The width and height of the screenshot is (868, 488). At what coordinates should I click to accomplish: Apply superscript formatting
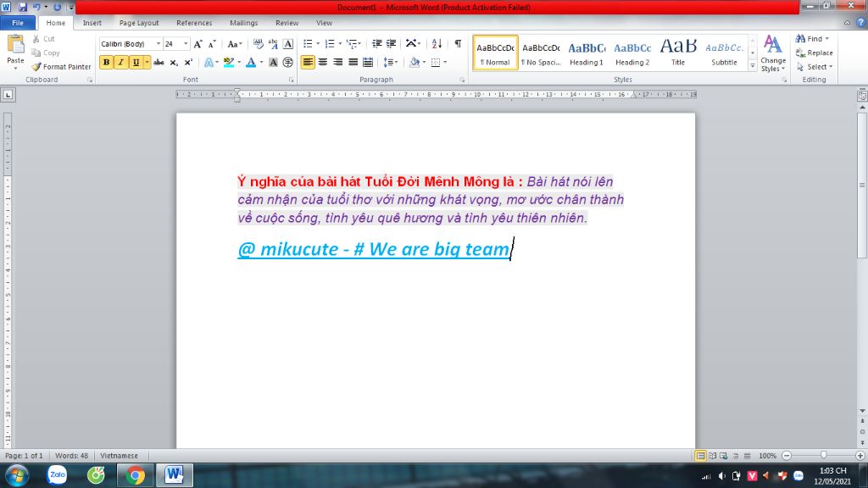[x=188, y=62]
